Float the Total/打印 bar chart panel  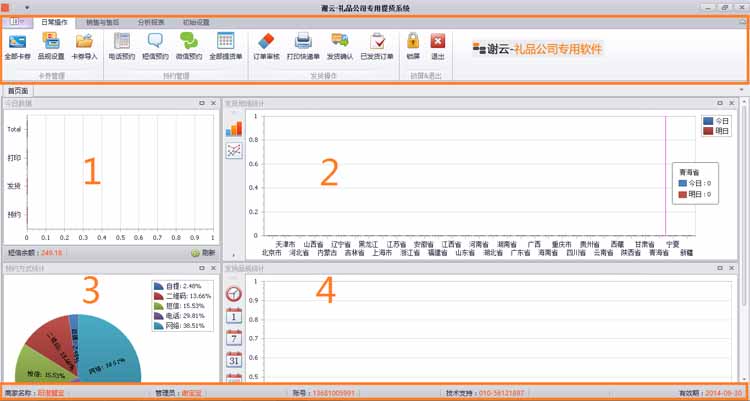click(201, 103)
